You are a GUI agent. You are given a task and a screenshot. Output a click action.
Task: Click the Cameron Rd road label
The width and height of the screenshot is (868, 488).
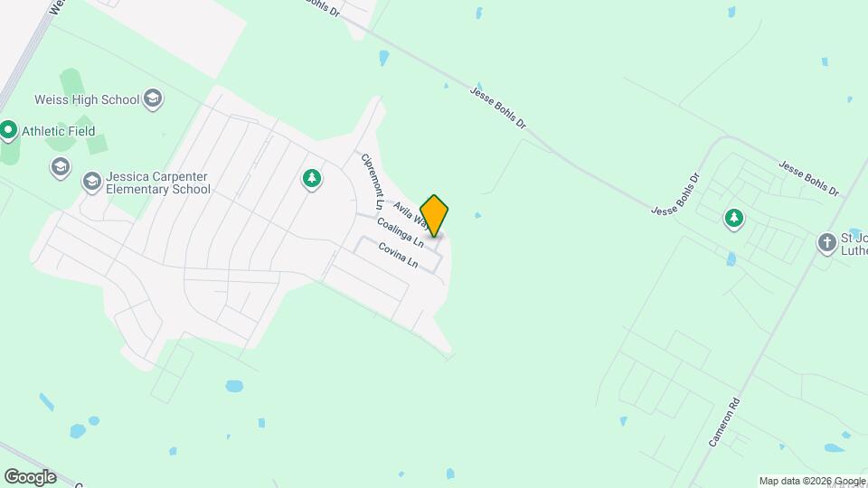724,422
